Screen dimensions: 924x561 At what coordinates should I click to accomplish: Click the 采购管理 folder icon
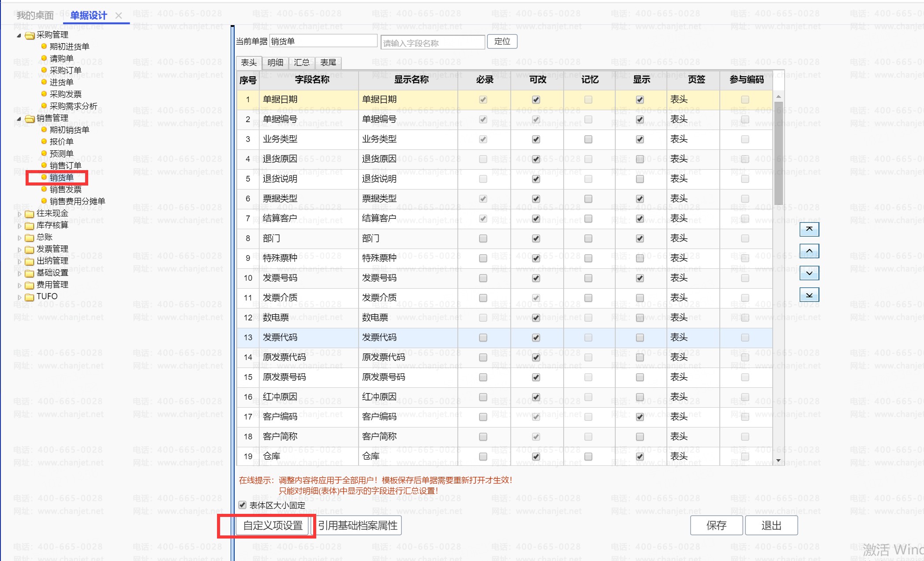click(30, 35)
